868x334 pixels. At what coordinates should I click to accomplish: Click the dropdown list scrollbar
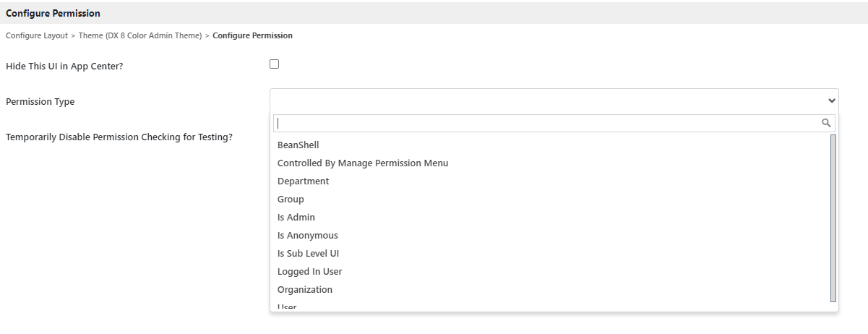833,217
